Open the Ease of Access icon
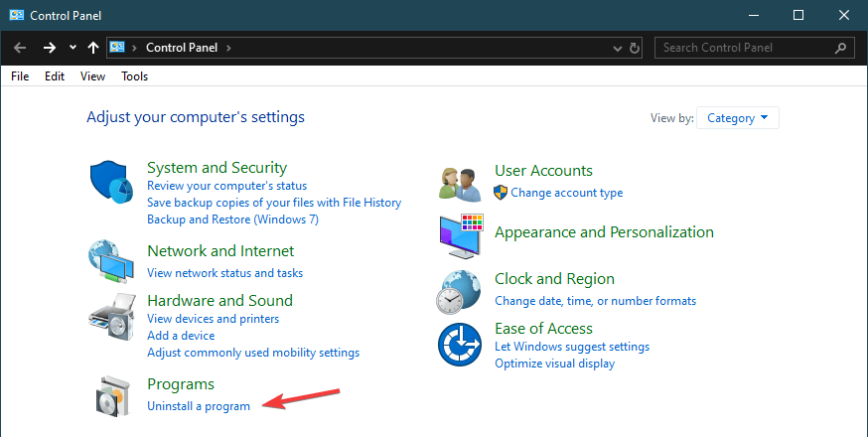 click(460, 345)
